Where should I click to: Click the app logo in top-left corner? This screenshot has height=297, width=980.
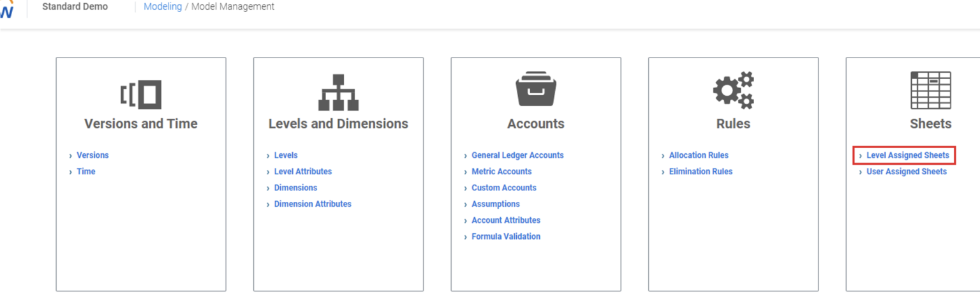[6, 10]
